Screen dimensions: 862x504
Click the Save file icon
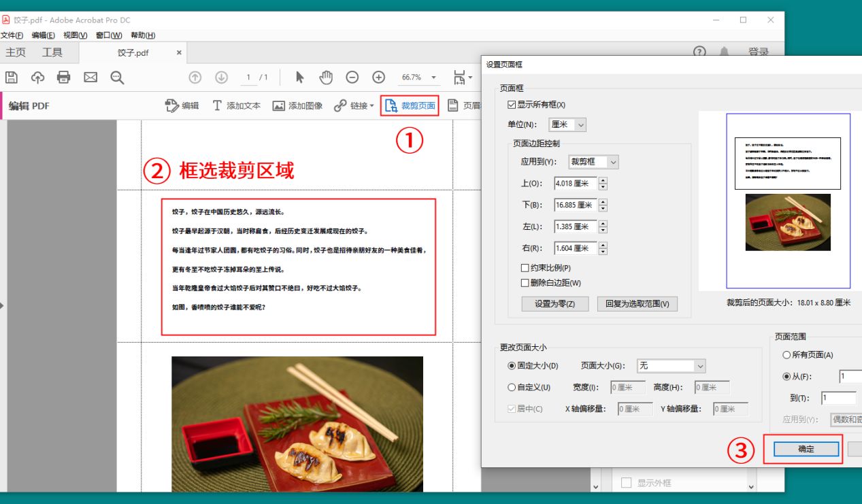(12, 78)
